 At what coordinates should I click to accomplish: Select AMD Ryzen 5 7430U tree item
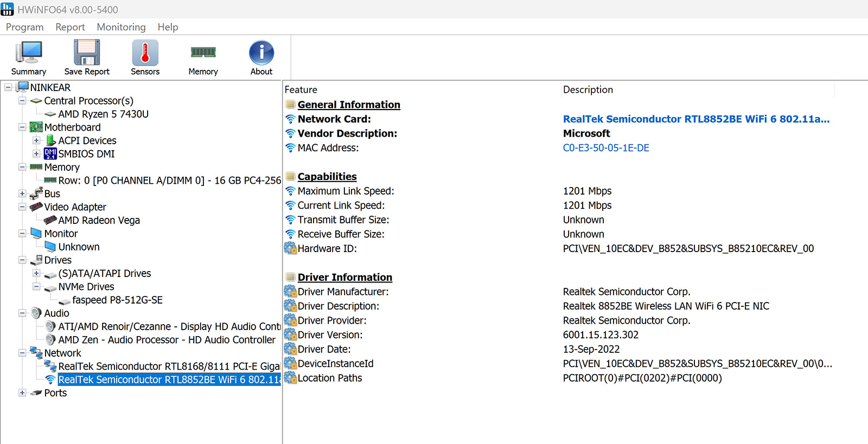[x=103, y=114]
